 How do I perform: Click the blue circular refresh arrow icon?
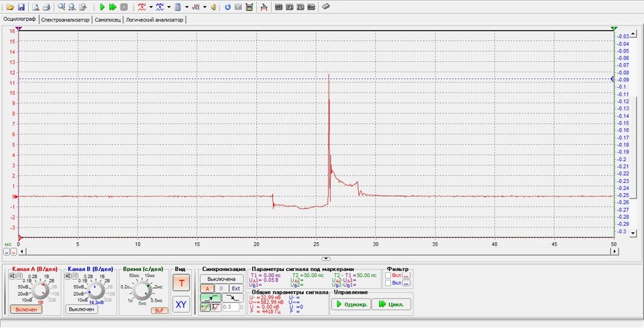click(227, 7)
